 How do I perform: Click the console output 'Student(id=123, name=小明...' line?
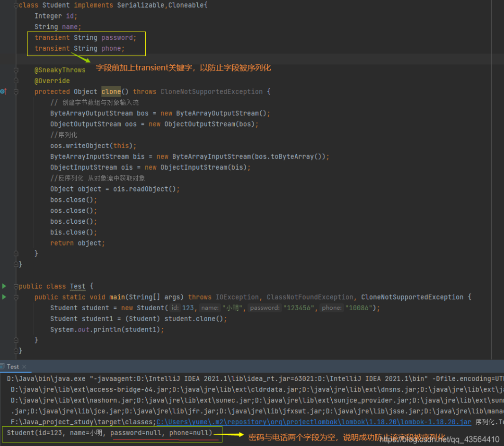110,433
